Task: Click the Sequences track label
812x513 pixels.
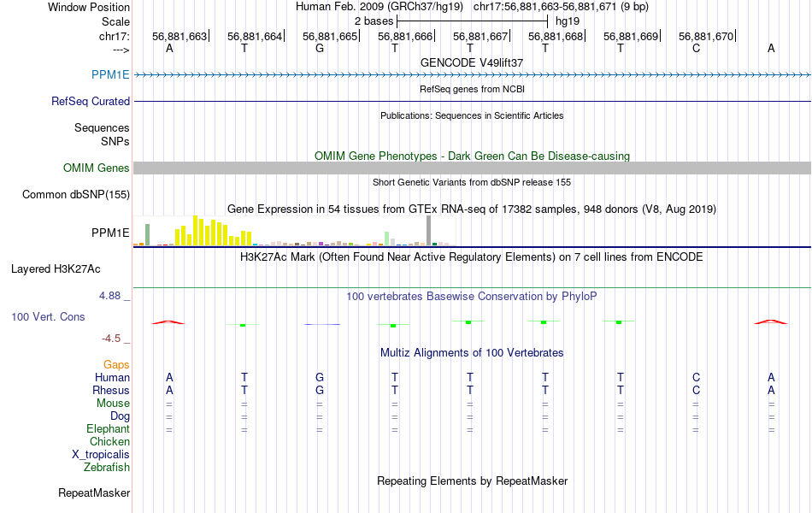Action: [x=102, y=127]
